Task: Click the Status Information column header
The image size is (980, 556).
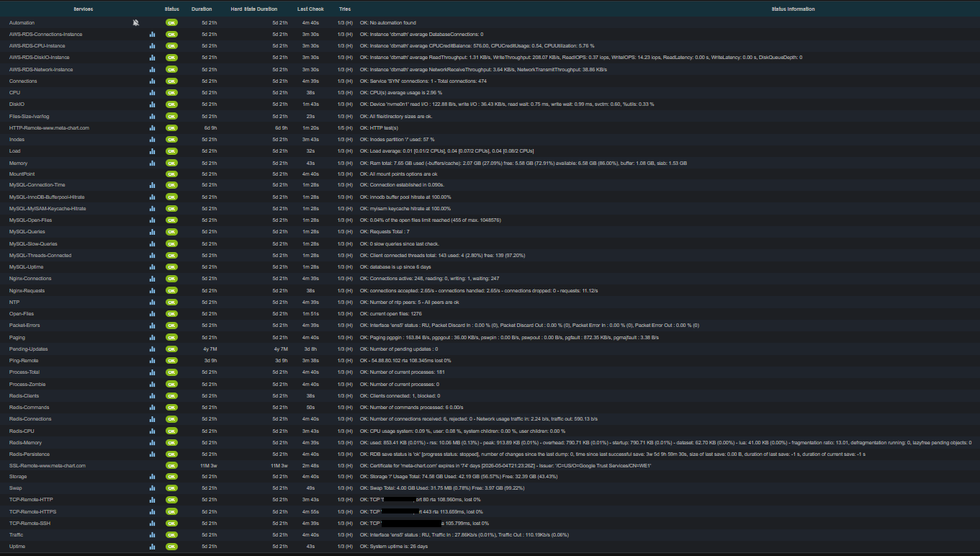Action: [793, 9]
